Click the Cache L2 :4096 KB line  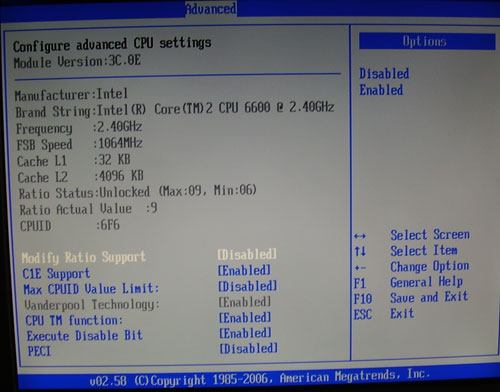81,176
